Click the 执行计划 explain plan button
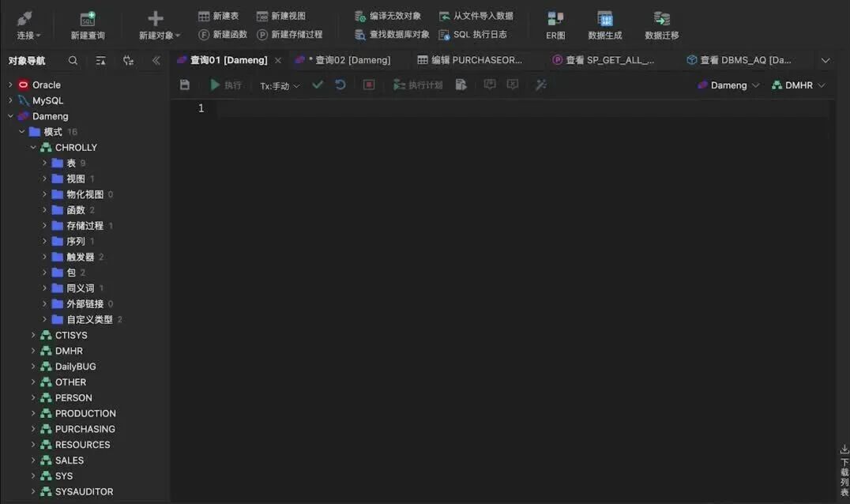This screenshot has width=850, height=504. (x=417, y=85)
